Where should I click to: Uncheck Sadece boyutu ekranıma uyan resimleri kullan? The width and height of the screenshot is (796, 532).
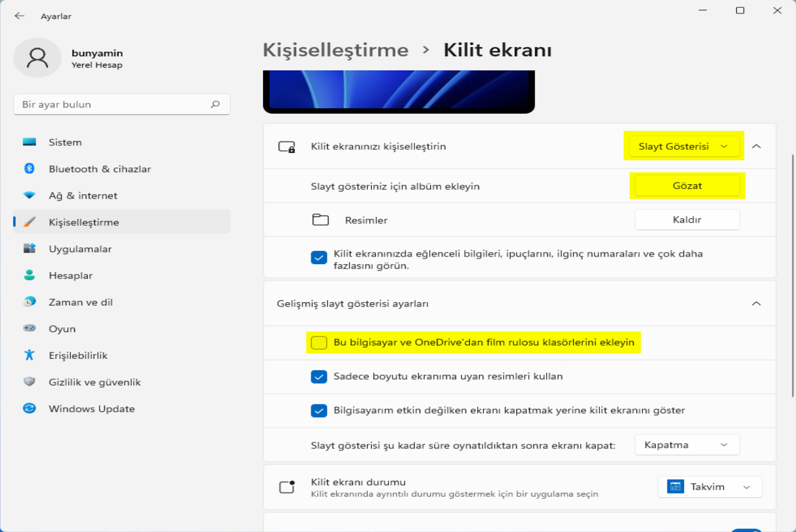pos(319,376)
